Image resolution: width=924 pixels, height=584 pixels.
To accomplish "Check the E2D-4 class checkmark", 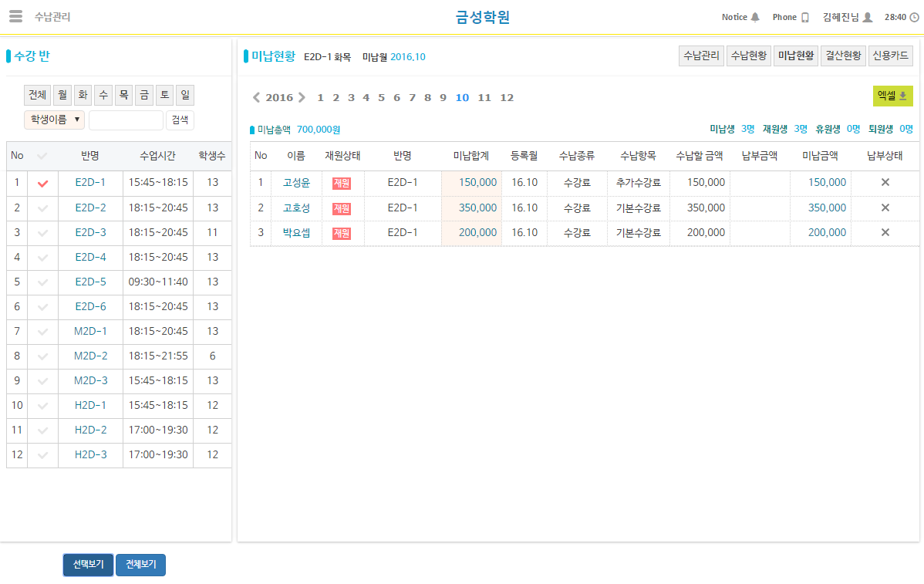I will [42, 258].
